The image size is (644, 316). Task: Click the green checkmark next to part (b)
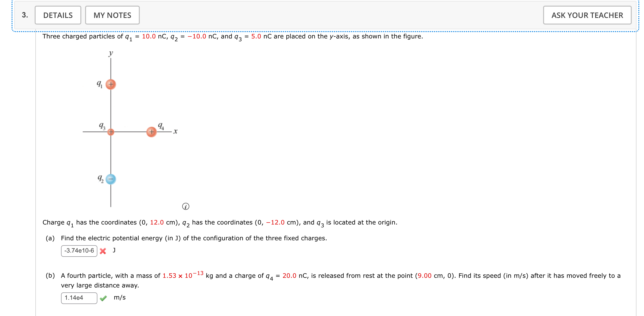tap(103, 298)
